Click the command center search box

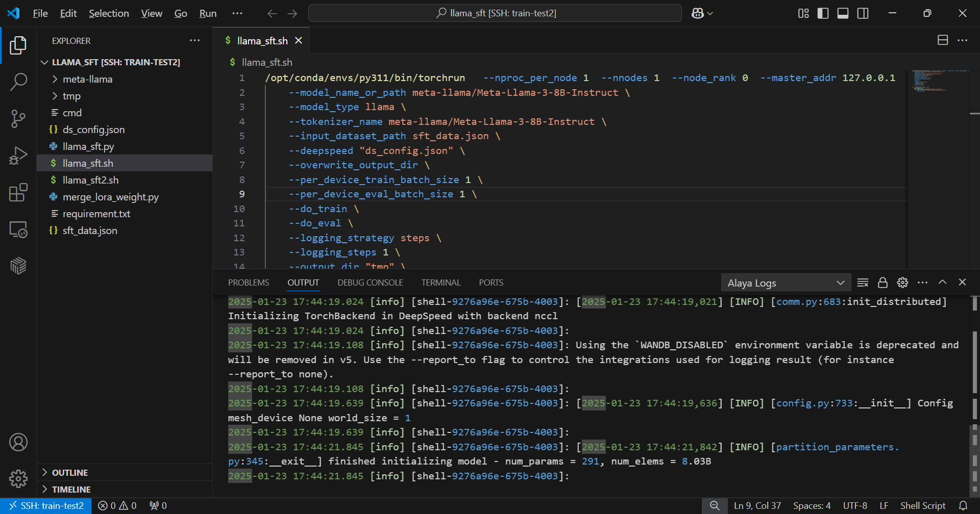point(495,13)
